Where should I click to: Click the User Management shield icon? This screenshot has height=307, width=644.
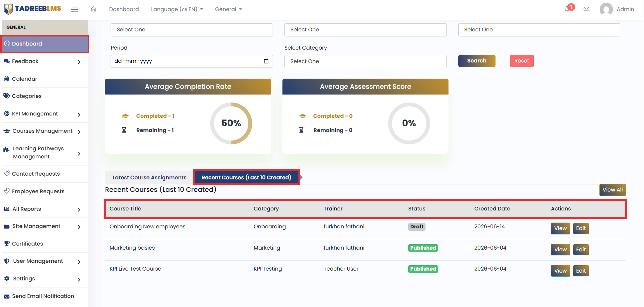(7, 261)
